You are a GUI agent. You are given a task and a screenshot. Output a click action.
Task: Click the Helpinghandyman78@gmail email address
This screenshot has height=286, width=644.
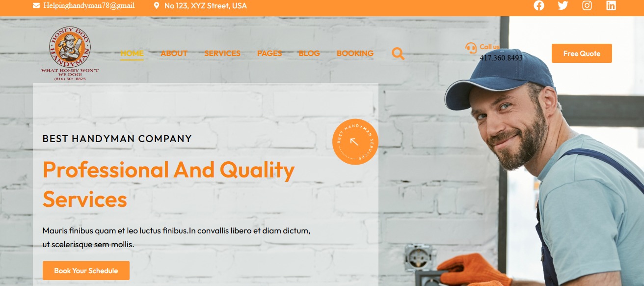pos(89,6)
